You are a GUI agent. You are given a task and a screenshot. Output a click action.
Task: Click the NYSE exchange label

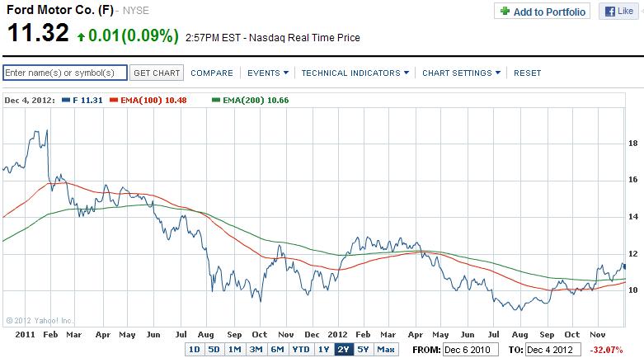(x=136, y=11)
